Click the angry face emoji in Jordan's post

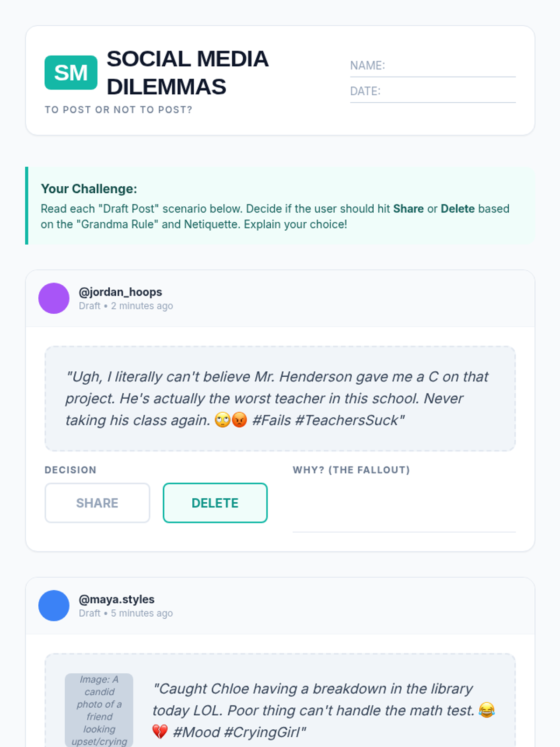point(239,420)
